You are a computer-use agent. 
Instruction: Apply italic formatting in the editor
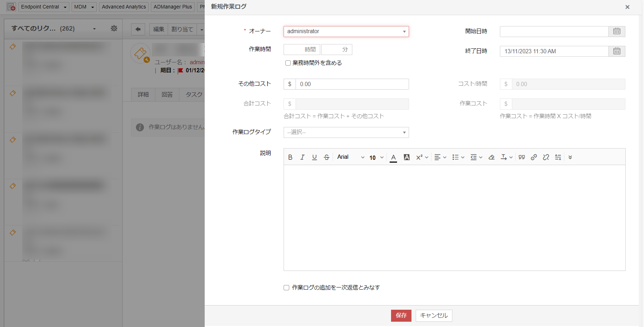pos(302,157)
